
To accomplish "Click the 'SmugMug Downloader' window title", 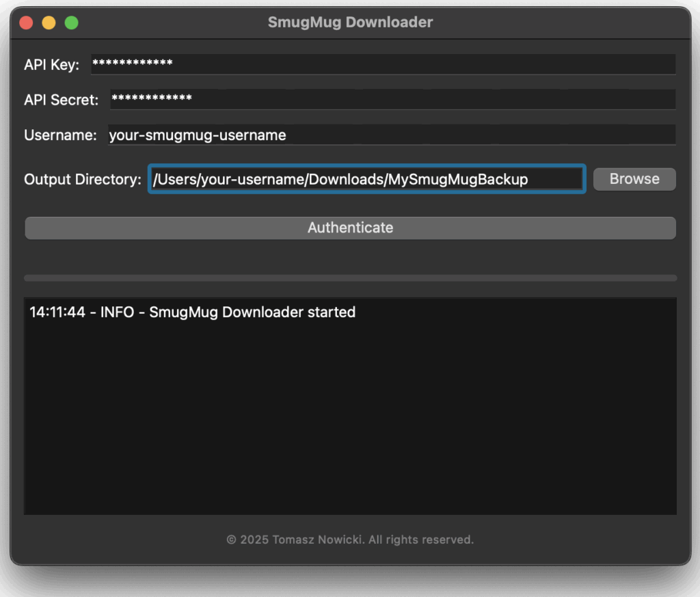I will 350,23.
